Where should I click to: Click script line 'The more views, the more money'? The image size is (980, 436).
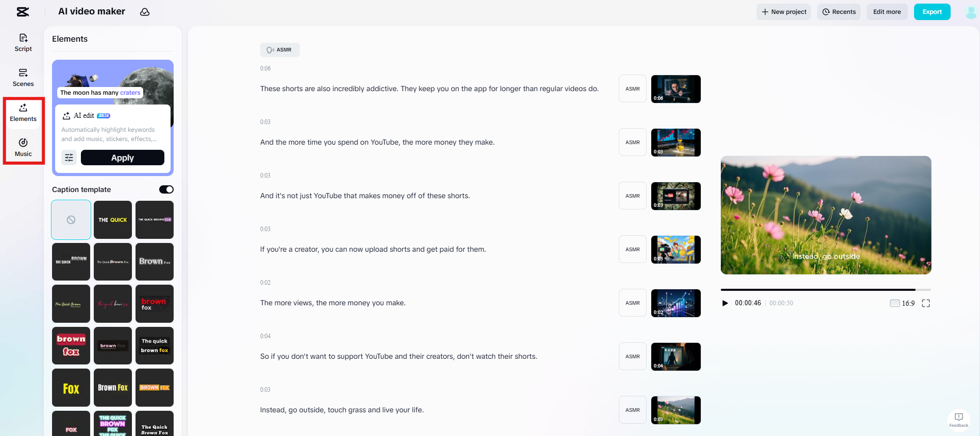click(x=333, y=303)
